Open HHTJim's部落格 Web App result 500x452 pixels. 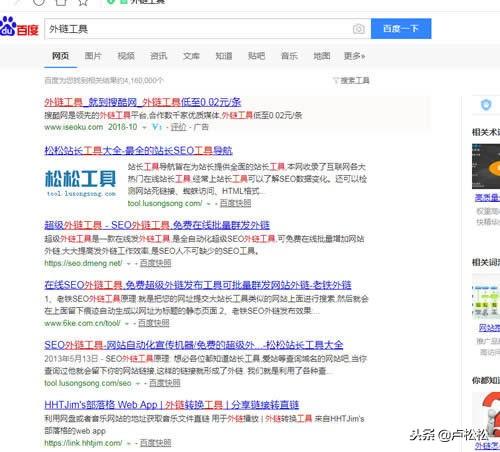[x=172, y=405]
